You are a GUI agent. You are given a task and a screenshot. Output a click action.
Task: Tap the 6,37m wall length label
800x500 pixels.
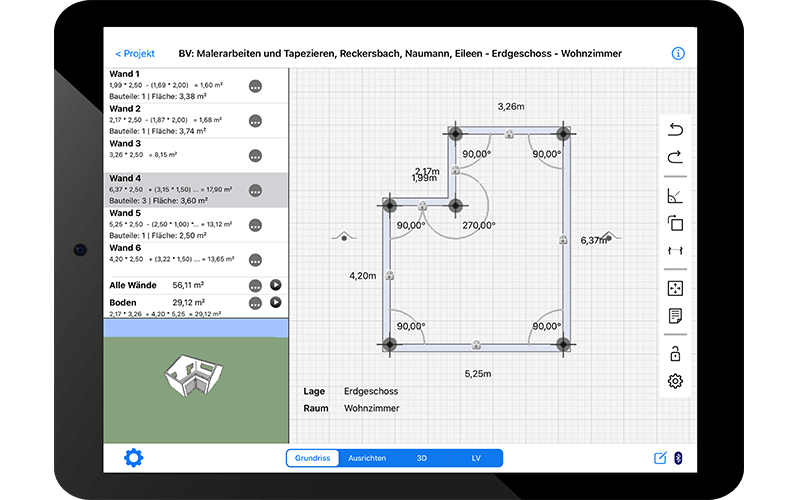pos(594,240)
